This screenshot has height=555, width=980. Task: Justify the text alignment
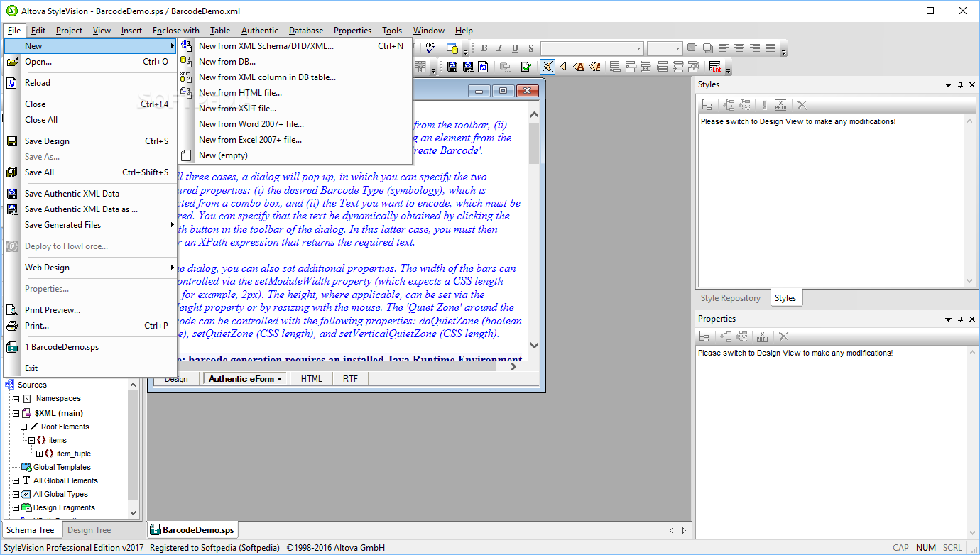tap(771, 48)
